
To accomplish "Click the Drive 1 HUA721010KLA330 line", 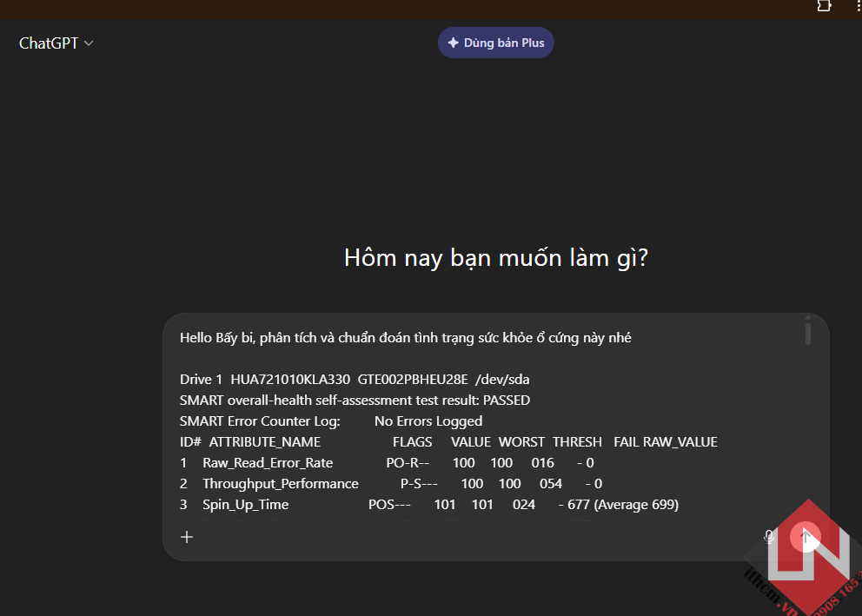I will (355, 380).
